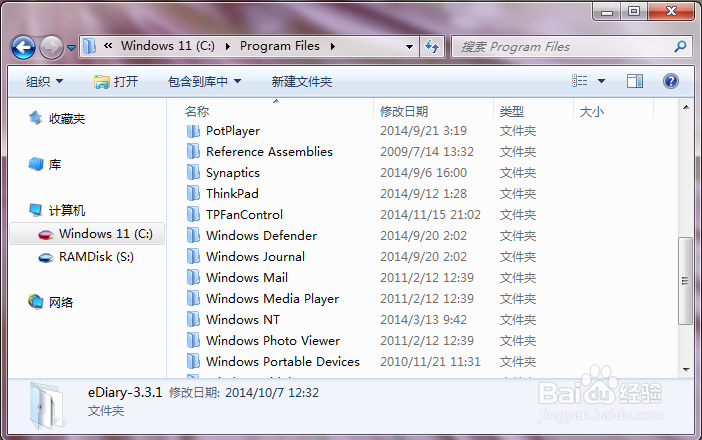Click the scrollbar down arrow
This screenshot has height=440, width=702.
pos(686,370)
